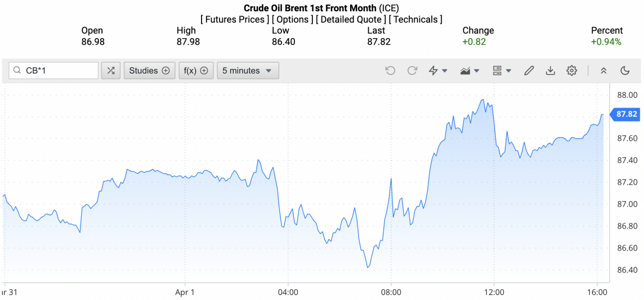Go to the Options link
The image size is (644, 300).
(293, 19)
